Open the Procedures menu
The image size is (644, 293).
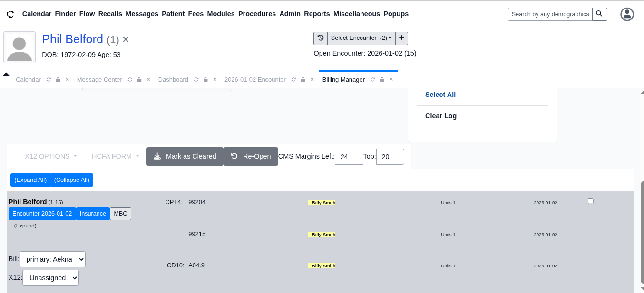pyautogui.click(x=257, y=14)
